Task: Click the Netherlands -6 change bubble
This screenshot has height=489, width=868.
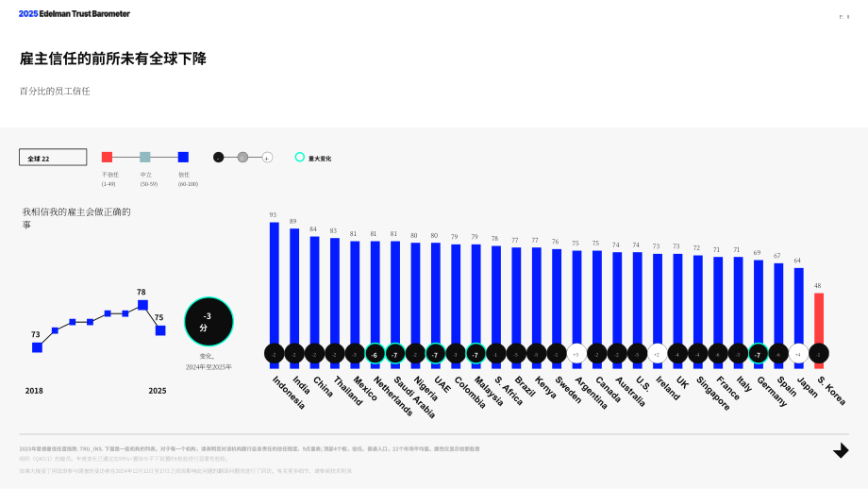Action: coord(375,354)
